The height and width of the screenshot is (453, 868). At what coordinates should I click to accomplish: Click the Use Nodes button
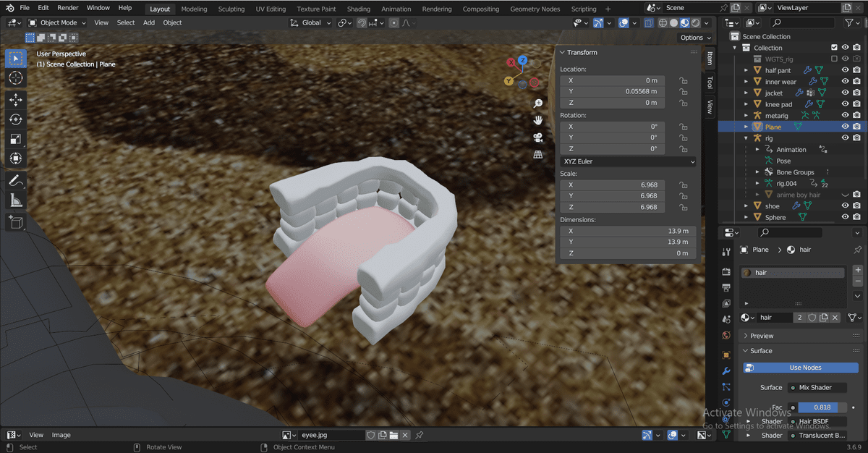(x=804, y=368)
